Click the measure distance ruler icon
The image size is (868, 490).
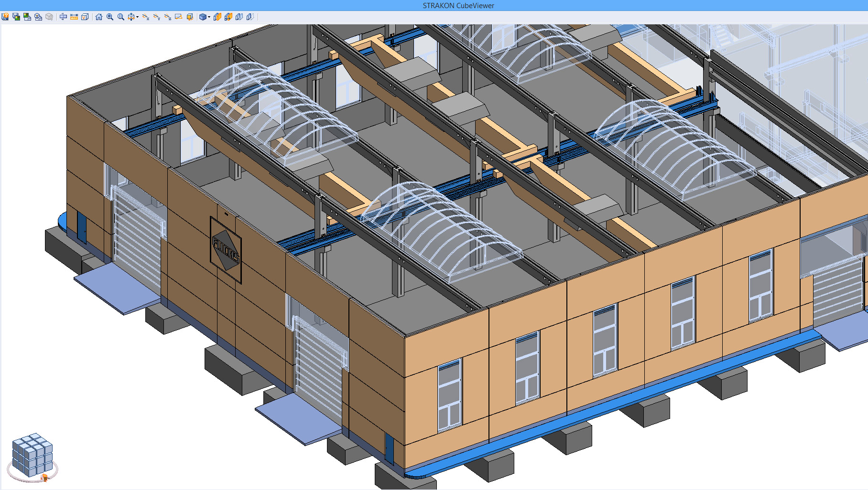[74, 17]
